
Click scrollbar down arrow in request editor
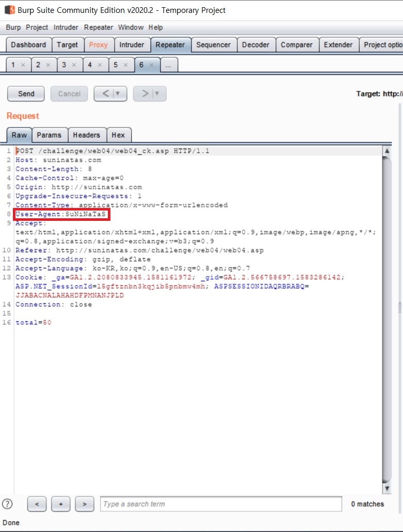point(386,489)
